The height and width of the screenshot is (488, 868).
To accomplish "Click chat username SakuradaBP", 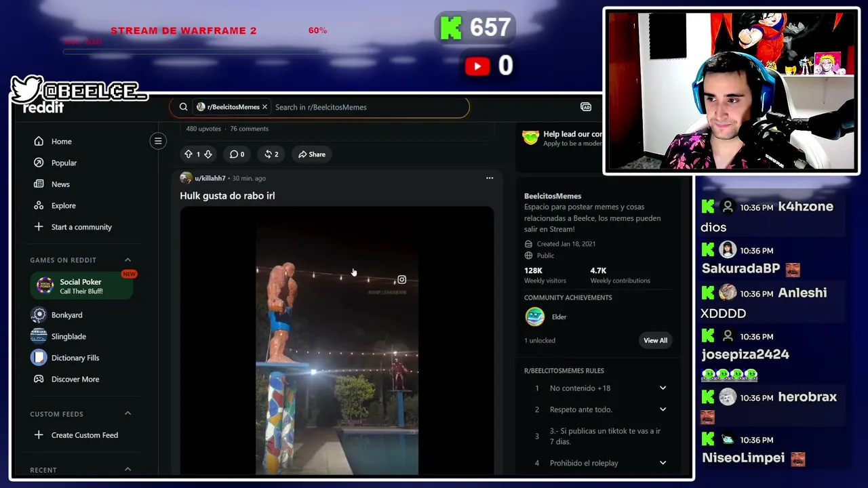I will 741,268.
